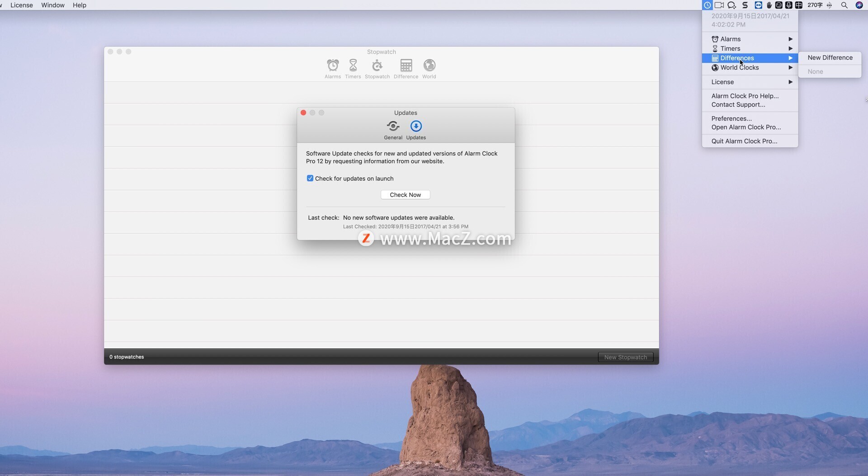The height and width of the screenshot is (476, 868).
Task: Click the 270字 character count item
Action: coord(815,5)
